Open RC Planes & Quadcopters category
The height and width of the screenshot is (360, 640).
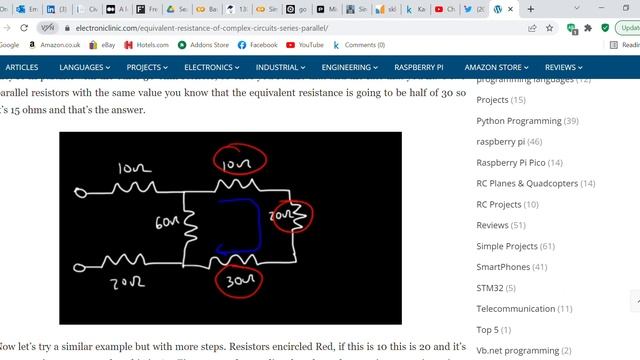(527, 183)
